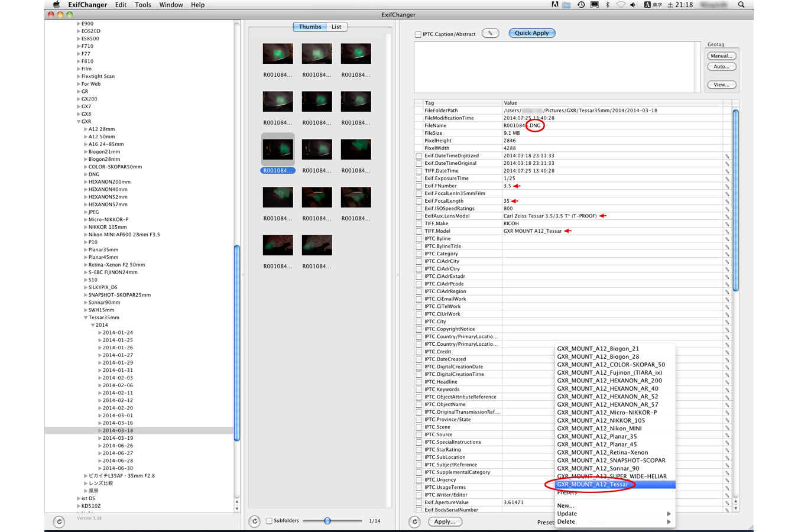Click the pencil icon for the Exif.ExposureTime row
Image resolution: width=798 pixels, height=532 pixels.
click(x=727, y=179)
